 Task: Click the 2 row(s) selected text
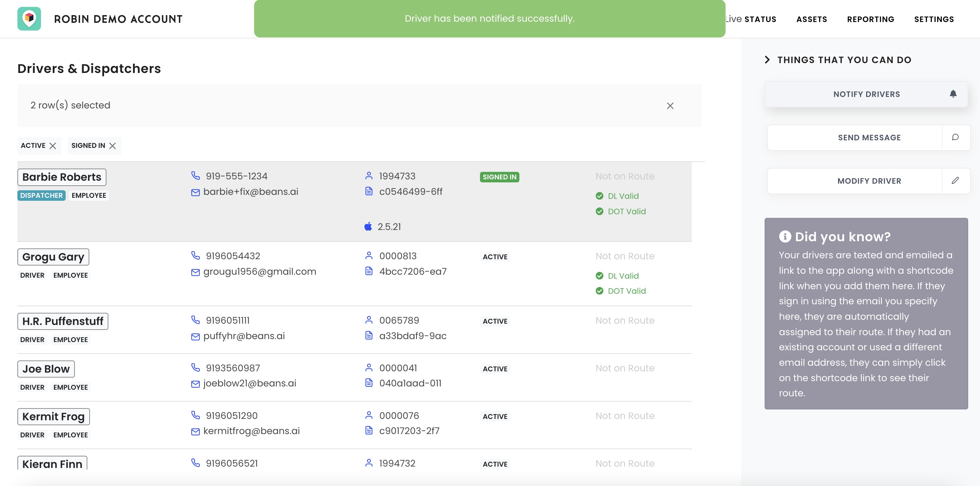[70, 105]
